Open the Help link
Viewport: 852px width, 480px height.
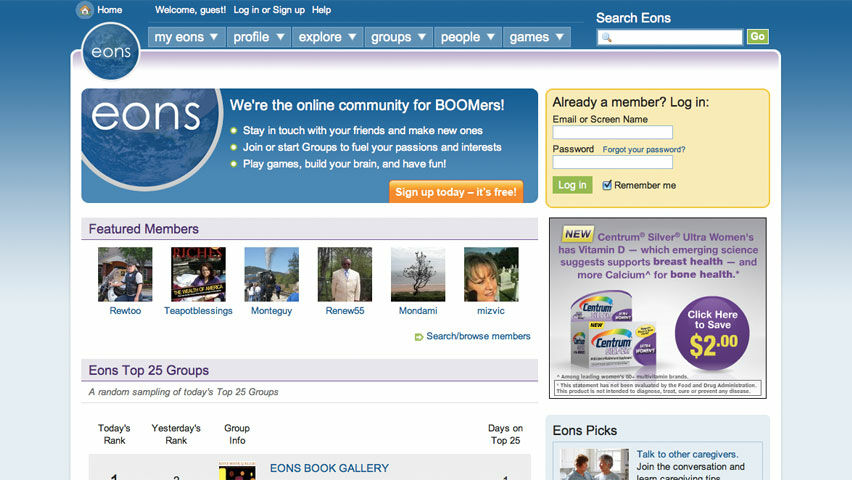tap(321, 10)
